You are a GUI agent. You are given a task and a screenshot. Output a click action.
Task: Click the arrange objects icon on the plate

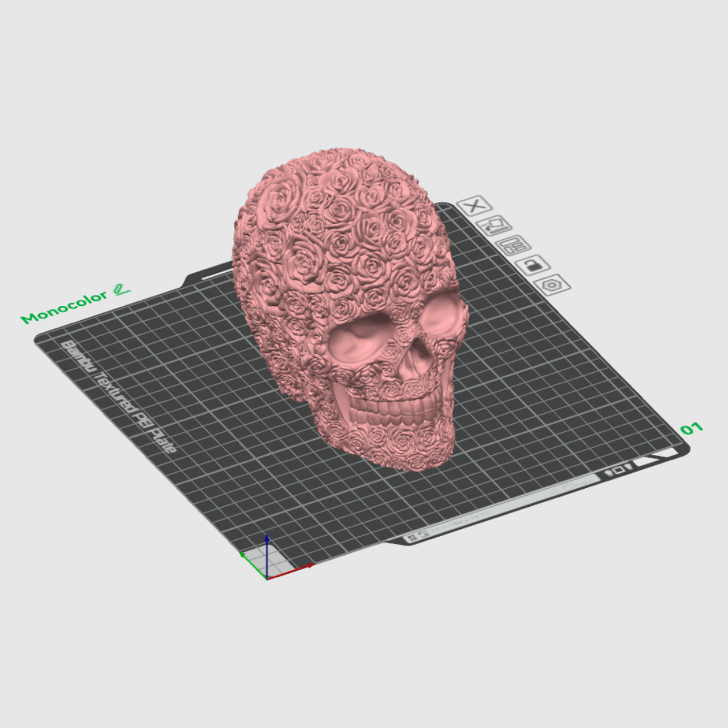pos(513,245)
